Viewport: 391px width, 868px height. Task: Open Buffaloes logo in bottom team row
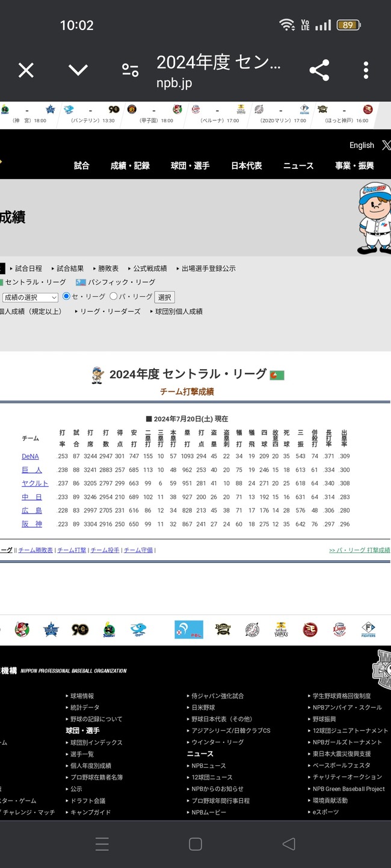(223, 629)
